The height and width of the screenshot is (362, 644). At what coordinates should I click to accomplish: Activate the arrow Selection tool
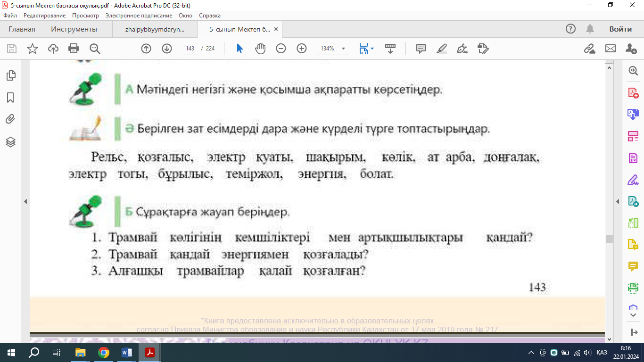pos(239,49)
